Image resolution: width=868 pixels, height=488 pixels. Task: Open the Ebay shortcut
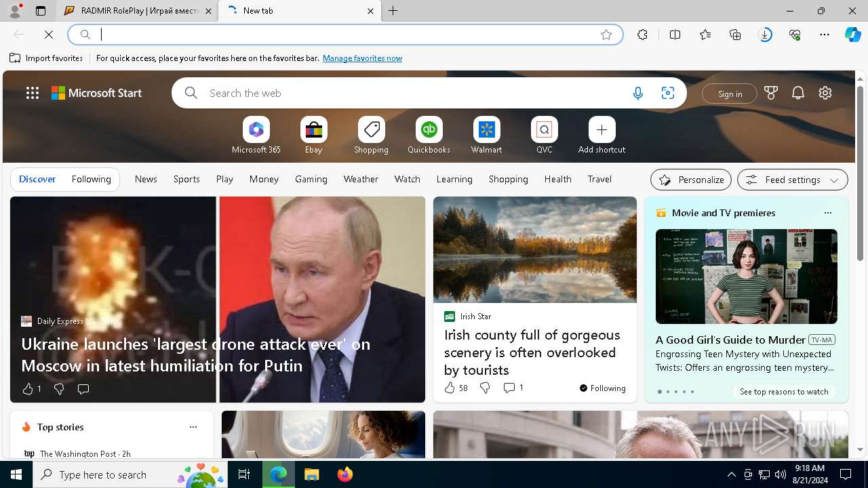tap(314, 136)
